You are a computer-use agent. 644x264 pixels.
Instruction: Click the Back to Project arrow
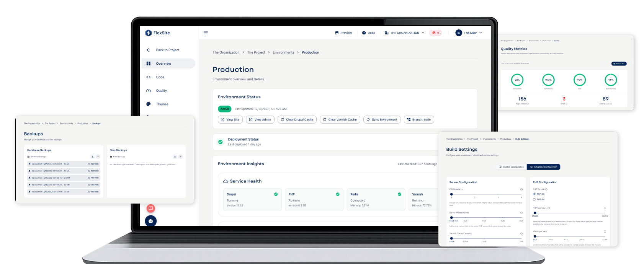point(149,50)
